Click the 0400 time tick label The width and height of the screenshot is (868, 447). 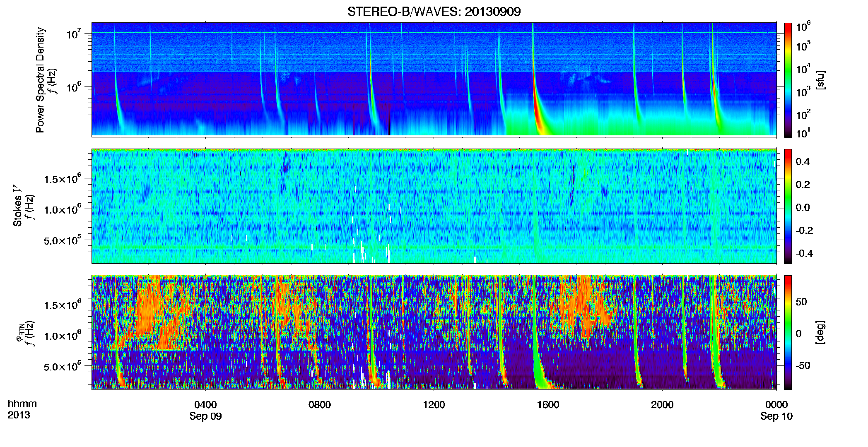[x=205, y=404]
